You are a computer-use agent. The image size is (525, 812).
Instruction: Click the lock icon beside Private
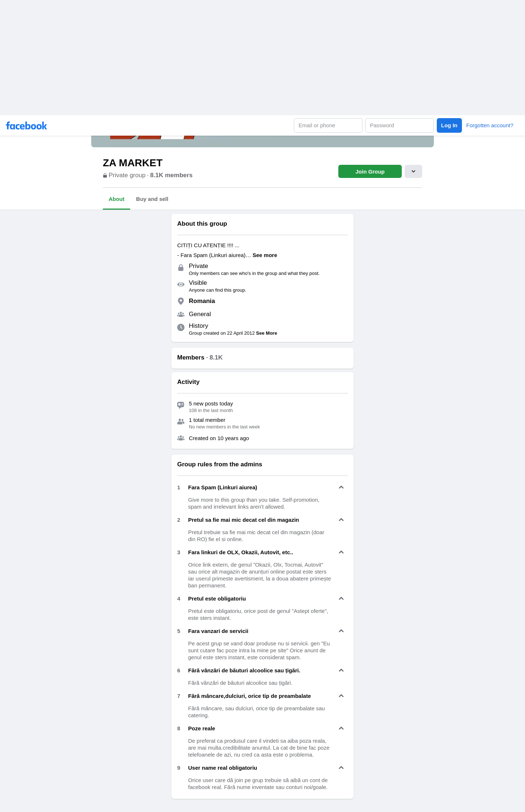(x=181, y=268)
